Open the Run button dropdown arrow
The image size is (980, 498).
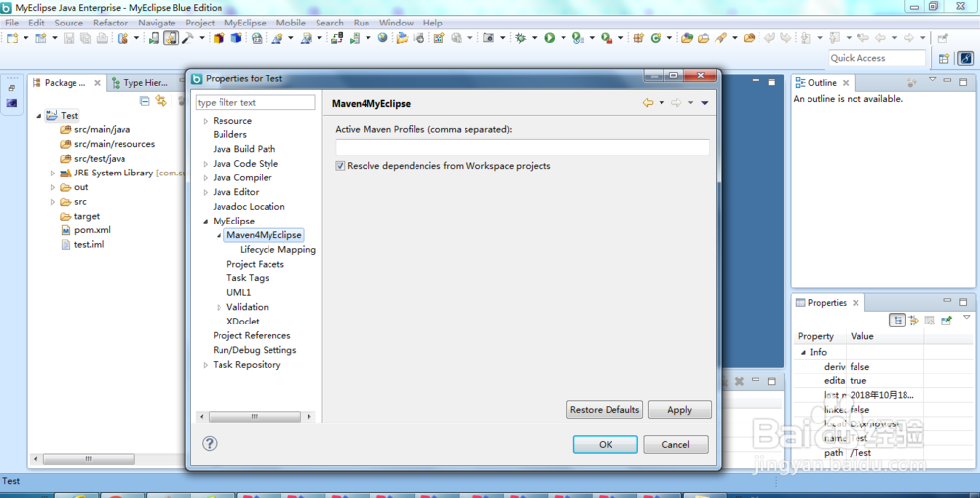[x=563, y=38]
